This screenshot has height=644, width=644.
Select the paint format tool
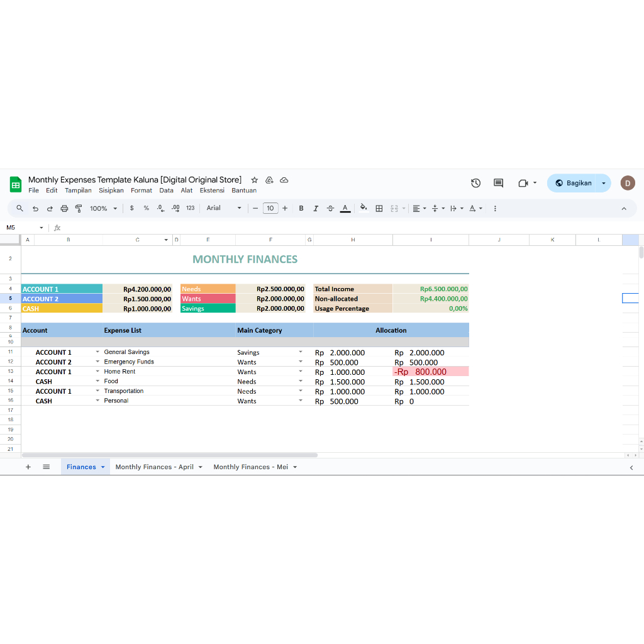click(x=78, y=208)
